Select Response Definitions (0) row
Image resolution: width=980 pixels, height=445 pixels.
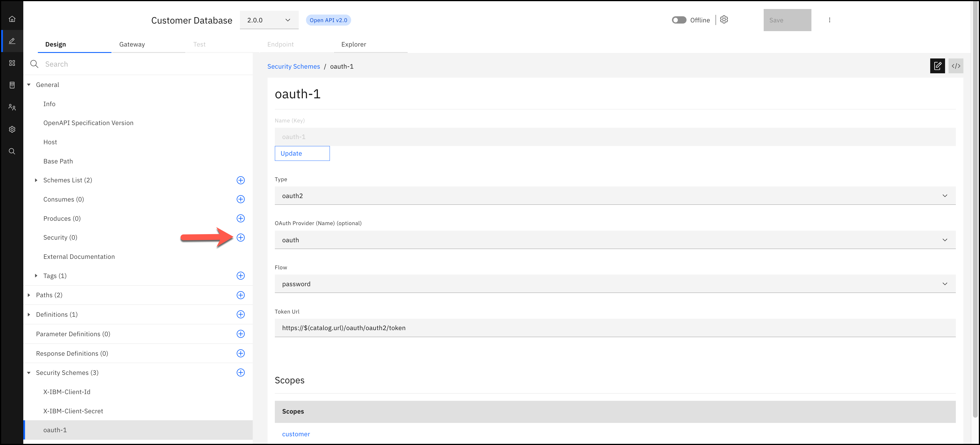[x=138, y=353]
